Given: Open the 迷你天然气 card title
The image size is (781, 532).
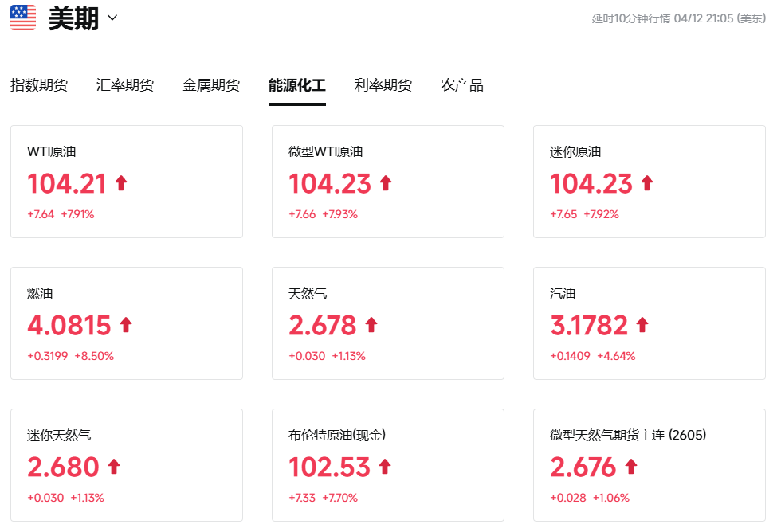Looking at the screenshot, I should pyautogui.click(x=59, y=436).
